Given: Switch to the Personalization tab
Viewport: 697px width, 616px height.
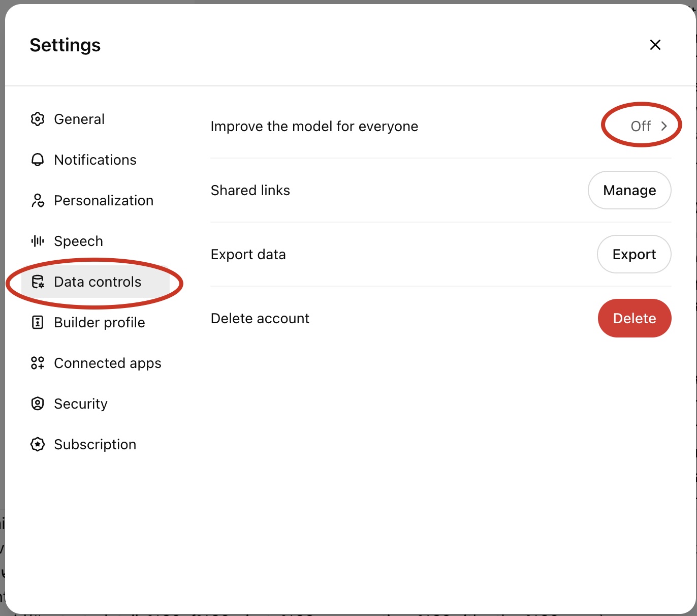Looking at the screenshot, I should [104, 200].
